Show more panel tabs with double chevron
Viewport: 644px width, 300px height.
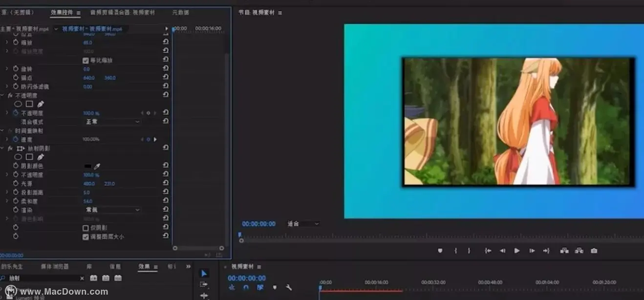tap(189, 266)
